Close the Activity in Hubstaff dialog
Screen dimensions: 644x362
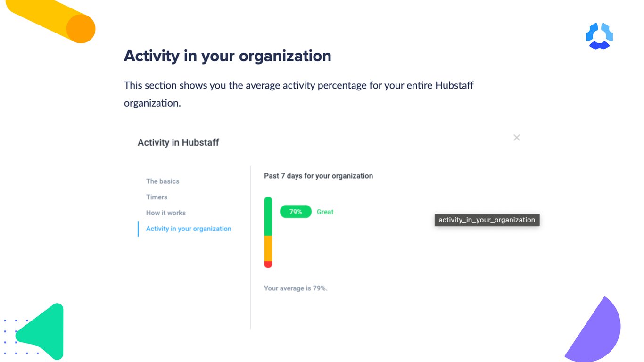point(517,138)
